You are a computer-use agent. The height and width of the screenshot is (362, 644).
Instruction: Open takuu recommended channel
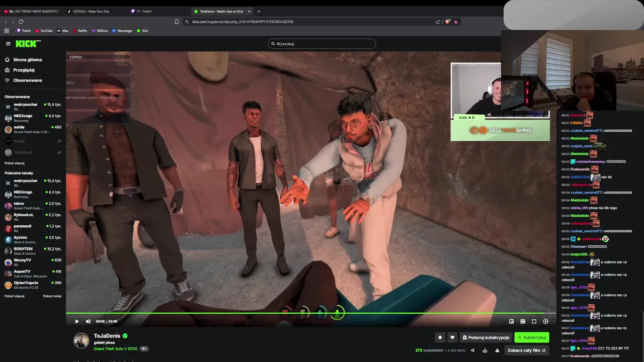(x=33, y=206)
